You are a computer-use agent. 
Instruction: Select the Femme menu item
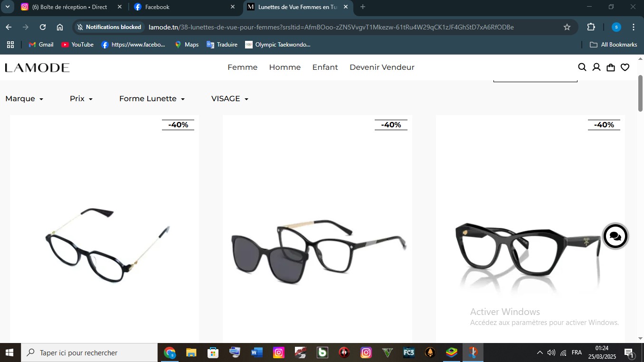(x=242, y=67)
